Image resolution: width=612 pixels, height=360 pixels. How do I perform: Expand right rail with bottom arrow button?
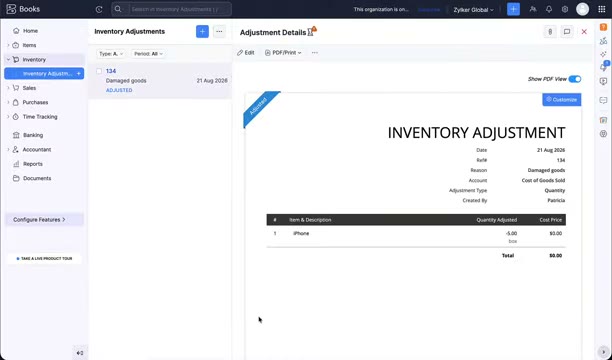(x=603, y=352)
